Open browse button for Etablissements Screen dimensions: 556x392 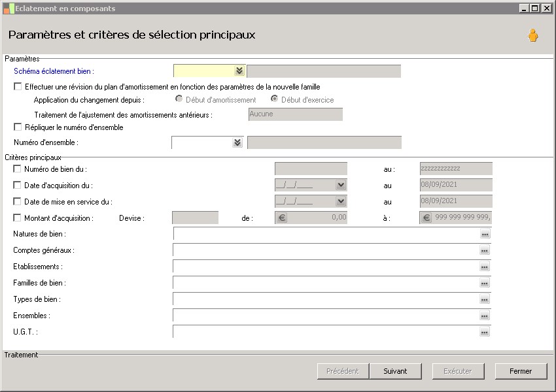[x=484, y=267]
